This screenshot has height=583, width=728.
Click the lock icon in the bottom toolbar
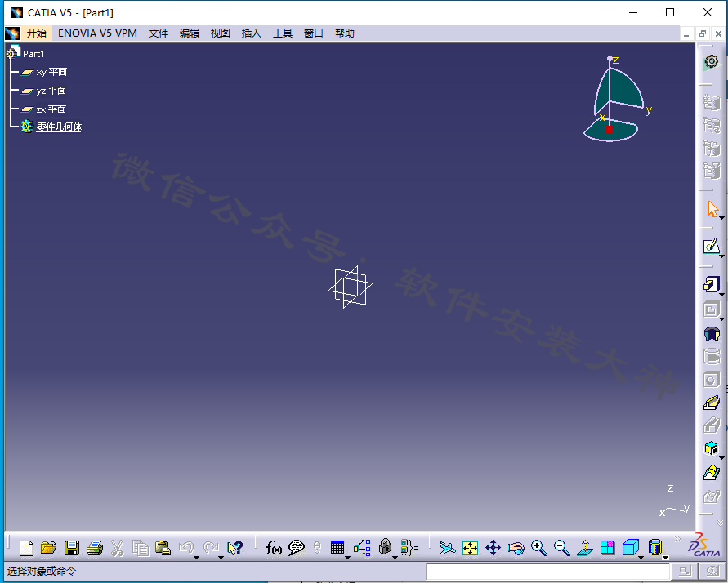[x=385, y=548]
